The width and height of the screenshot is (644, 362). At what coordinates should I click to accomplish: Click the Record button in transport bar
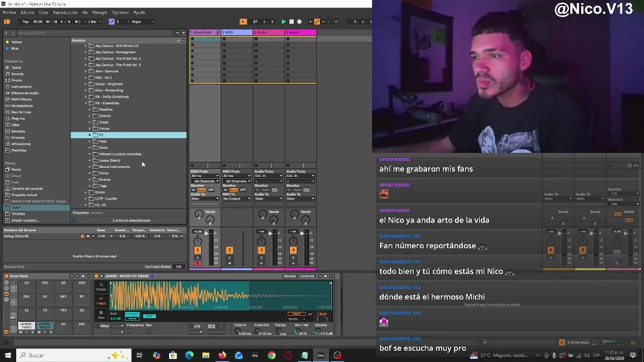(299, 22)
